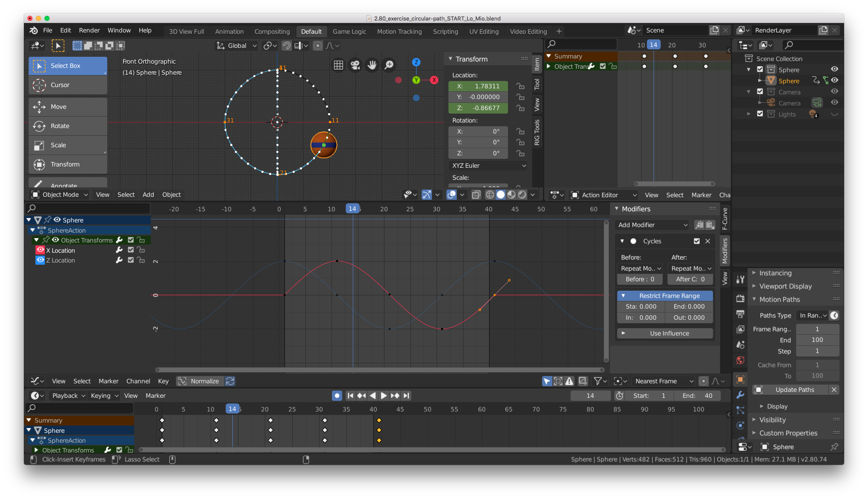Open the Render menu
This screenshot has height=499, width=868.
click(x=89, y=30)
